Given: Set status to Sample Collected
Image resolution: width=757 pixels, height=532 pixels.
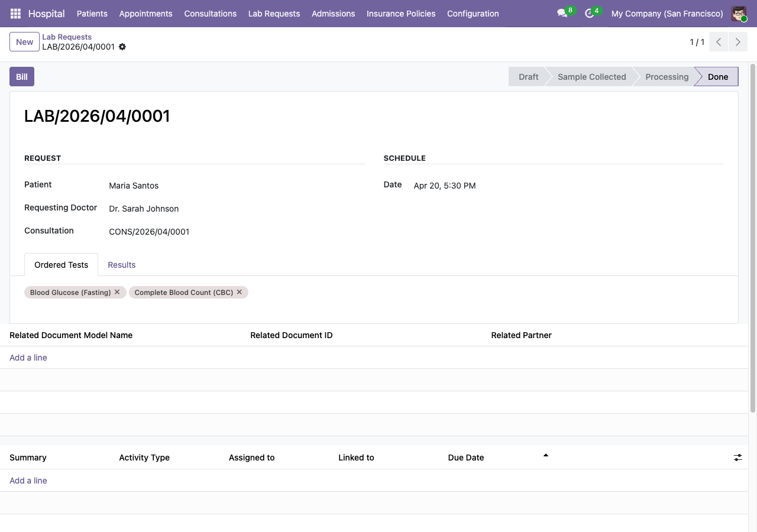Looking at the screenshot, I should (x=591, y=77).
